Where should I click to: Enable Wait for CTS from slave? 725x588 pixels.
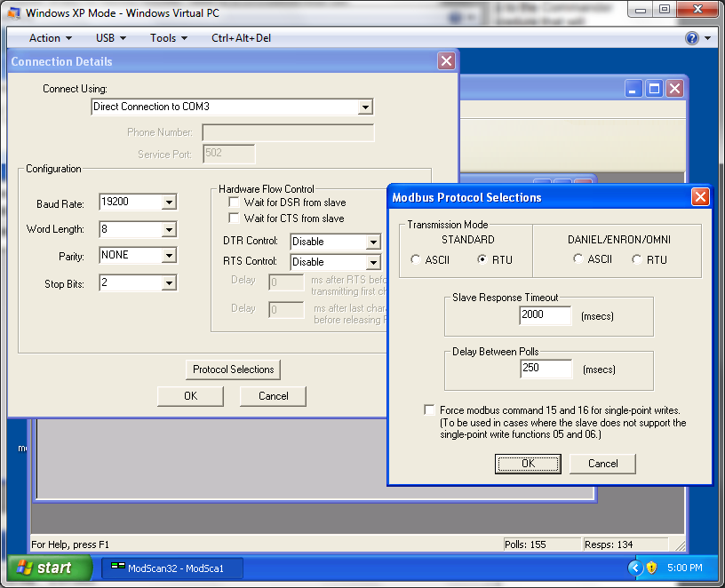tap(235, 219)
